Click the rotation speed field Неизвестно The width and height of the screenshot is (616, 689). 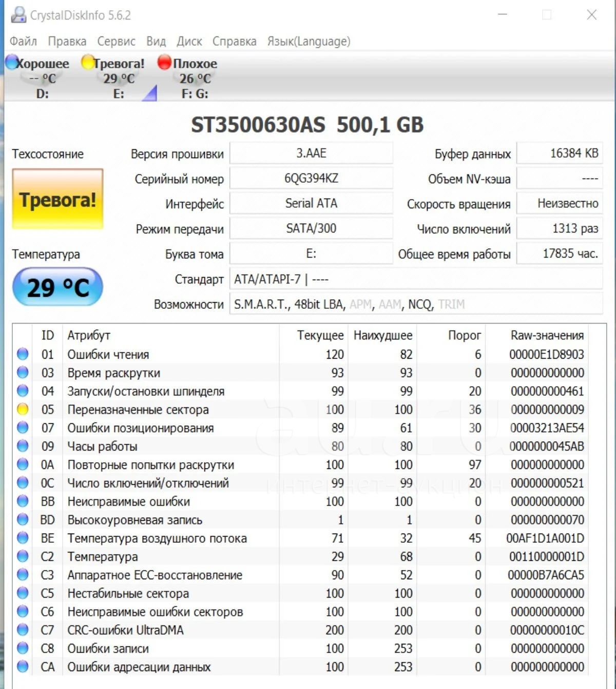[x=560, y=203]
